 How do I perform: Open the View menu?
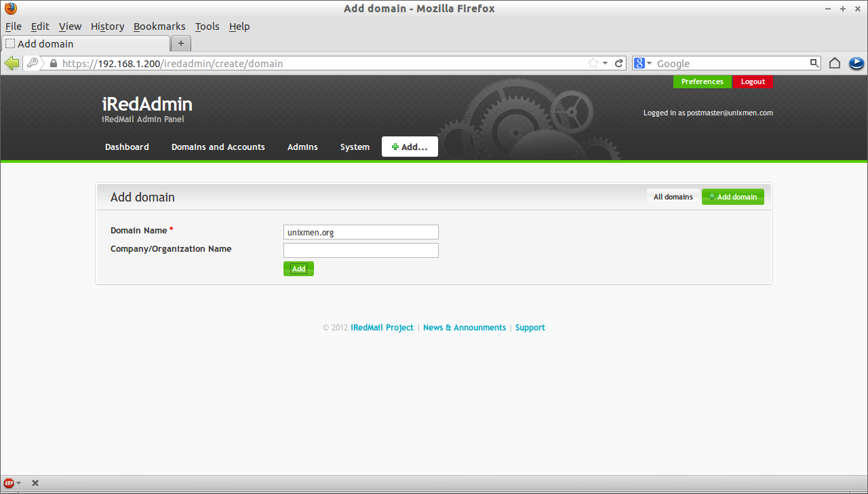pyautogui.click(x=70, y=26)
